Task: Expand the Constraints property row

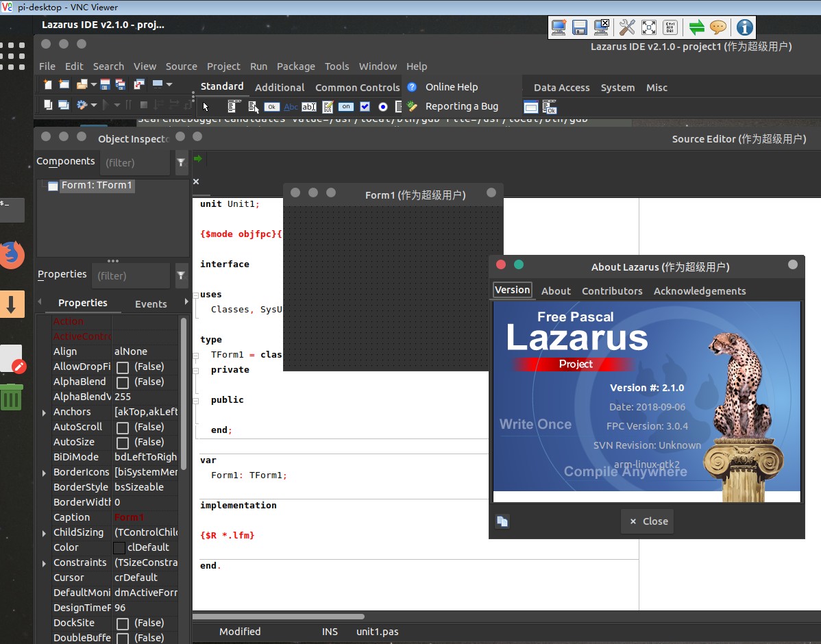Action: pyautogui.click(x=44, y=562)
